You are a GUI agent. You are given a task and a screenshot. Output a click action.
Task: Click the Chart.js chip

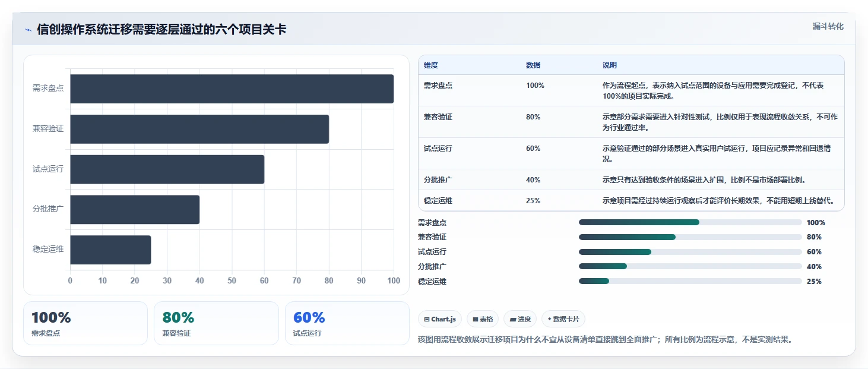coord(439,319)
